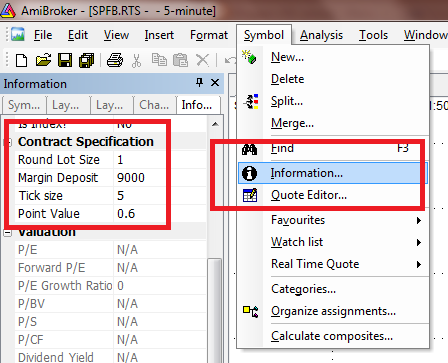Image resolution: width=448 pixels, height=363 pixels.
Task: Click the Print toolbar icon
Action: (115, 60)
